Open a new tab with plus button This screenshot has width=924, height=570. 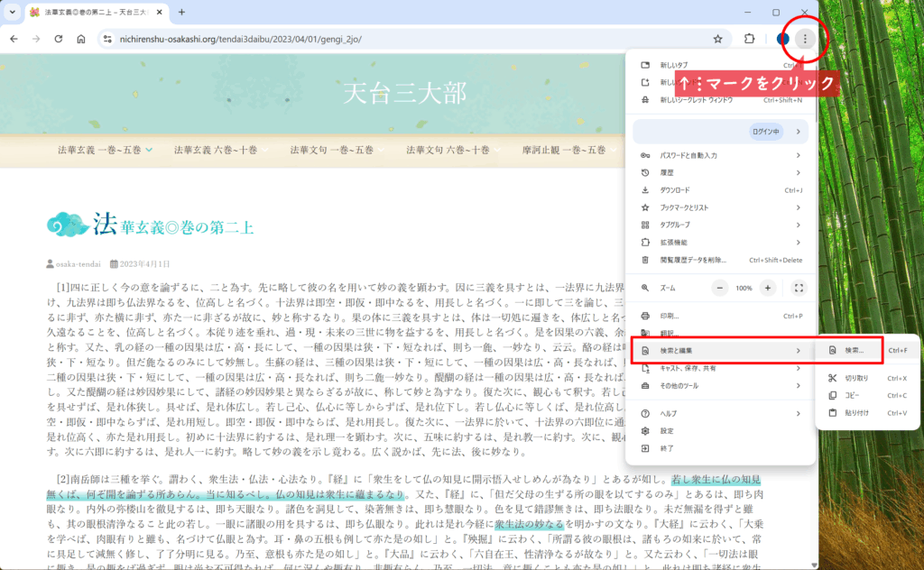click(181, 13)
